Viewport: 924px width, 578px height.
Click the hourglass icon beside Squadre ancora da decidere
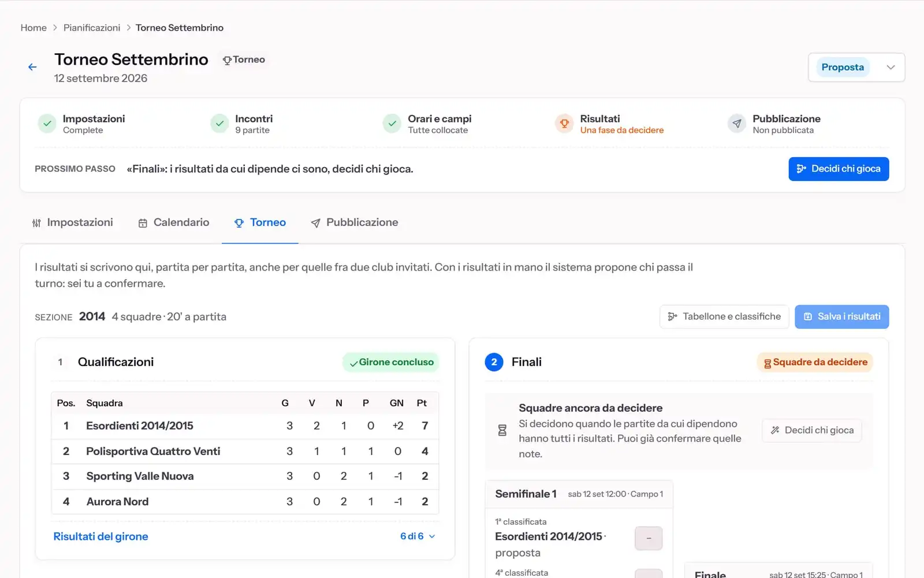pos(502,430)
